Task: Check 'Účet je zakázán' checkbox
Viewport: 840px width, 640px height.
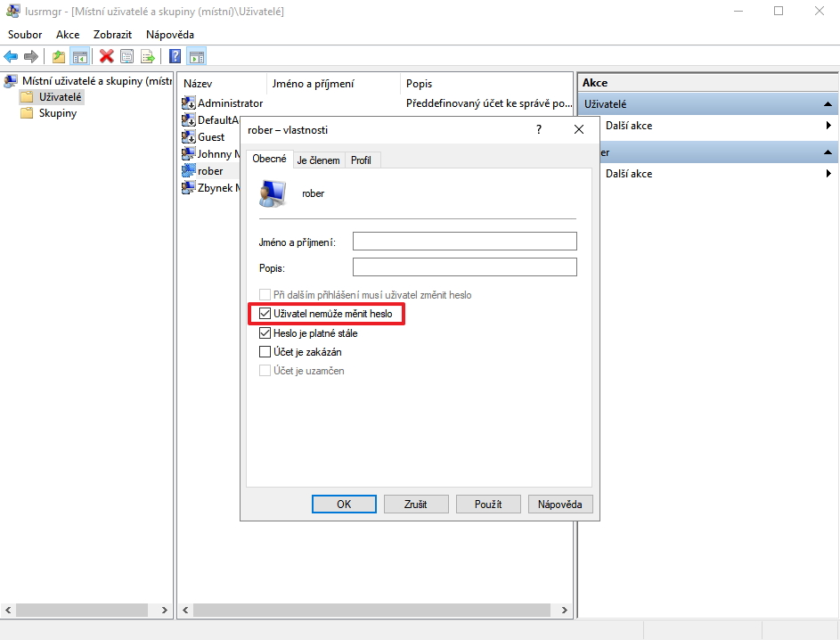Action: click(x=265, y=351)
